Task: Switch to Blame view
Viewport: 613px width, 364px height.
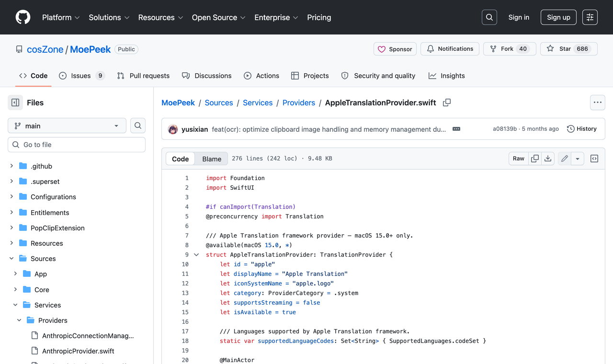Action: [x=212, y=159]
